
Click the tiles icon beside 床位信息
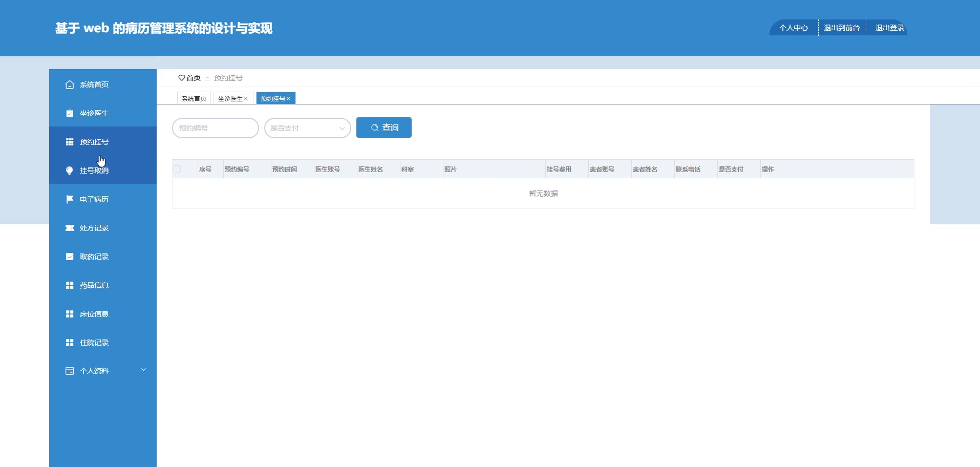[70, 314]
